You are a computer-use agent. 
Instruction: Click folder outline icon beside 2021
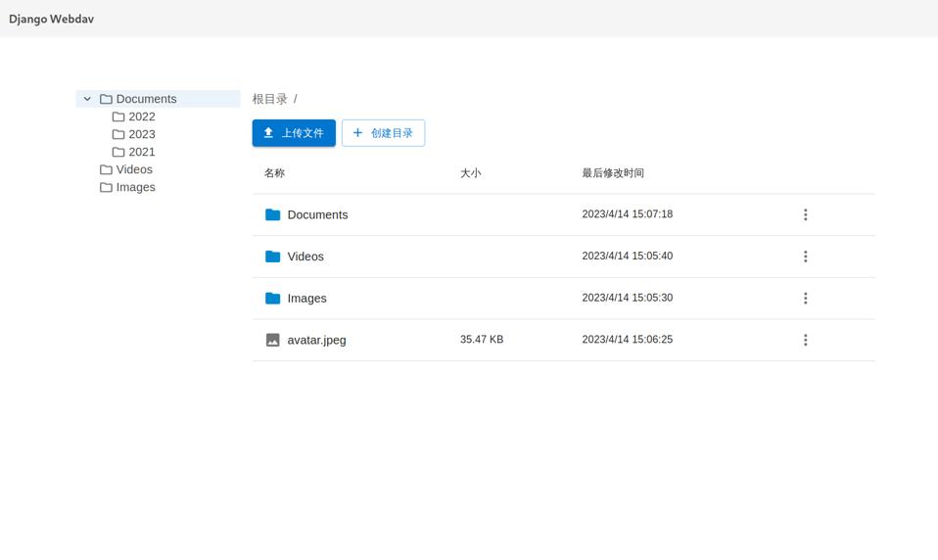tap(118, 152)
